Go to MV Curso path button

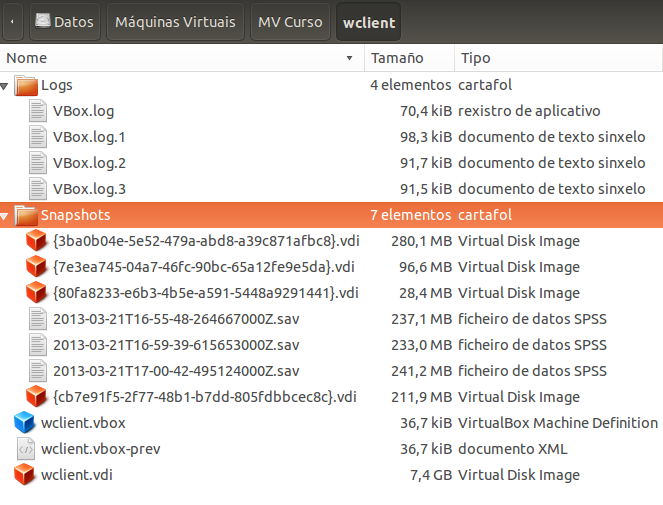(290, 22)
